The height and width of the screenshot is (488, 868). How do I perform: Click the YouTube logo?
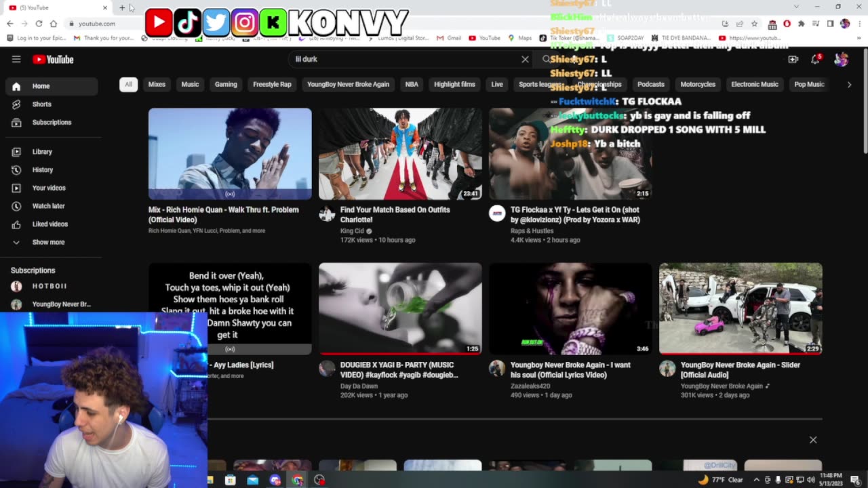53,59
